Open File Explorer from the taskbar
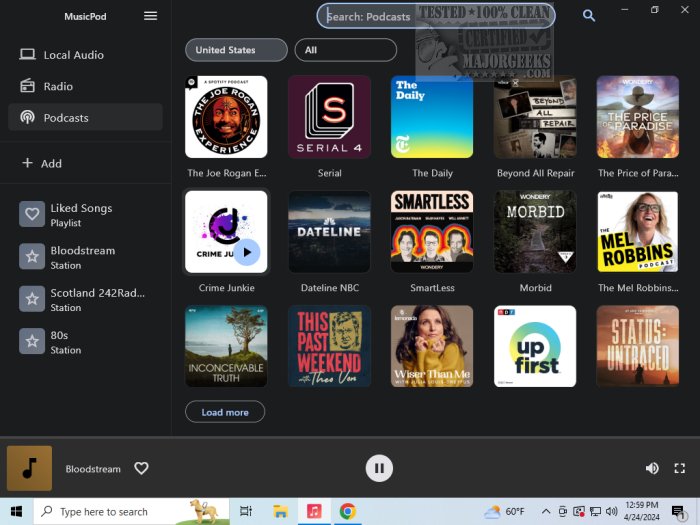Viewport: 700px width, 525px height. coord(280,512)
